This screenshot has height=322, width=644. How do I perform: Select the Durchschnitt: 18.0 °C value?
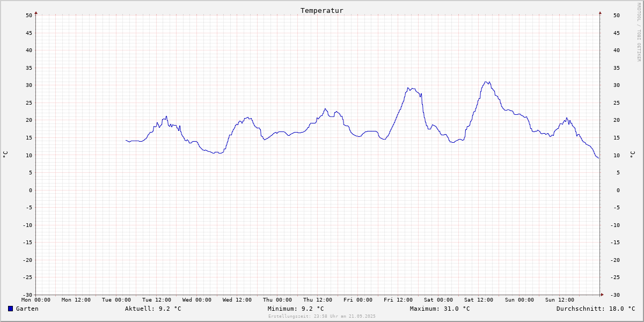pyautogui.click(x=596, y=309)
